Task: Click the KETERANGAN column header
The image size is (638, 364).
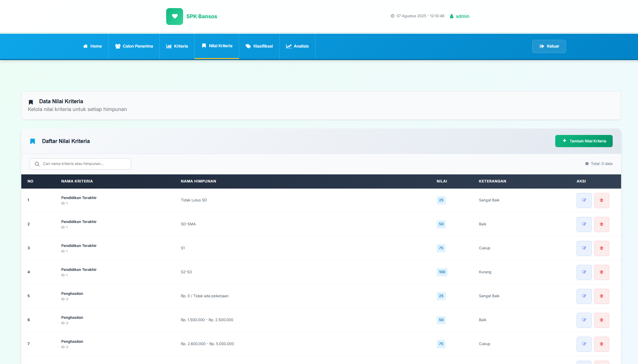Action: [x=492, y=181]
